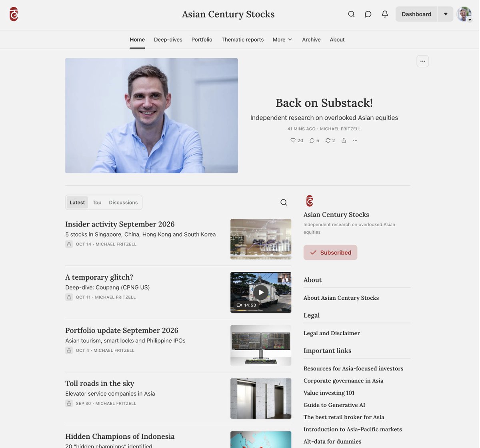Like the Back on Substack post

297,140
